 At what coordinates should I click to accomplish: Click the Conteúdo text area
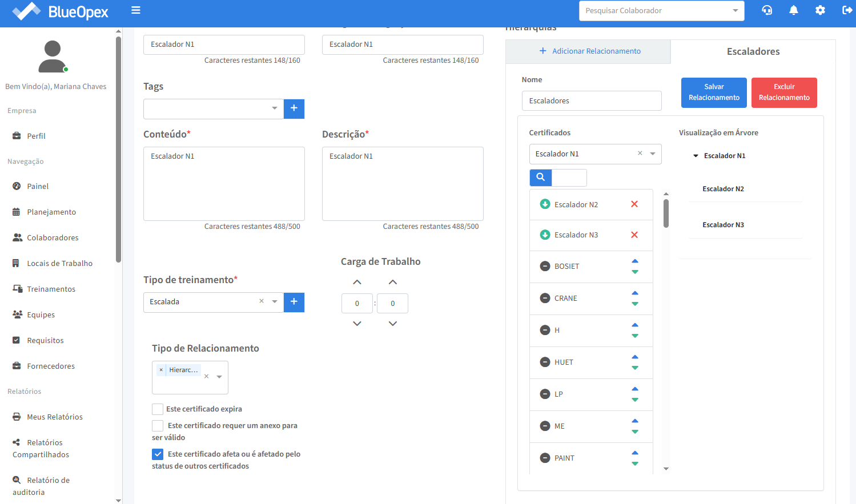click(x=224, y=184)
